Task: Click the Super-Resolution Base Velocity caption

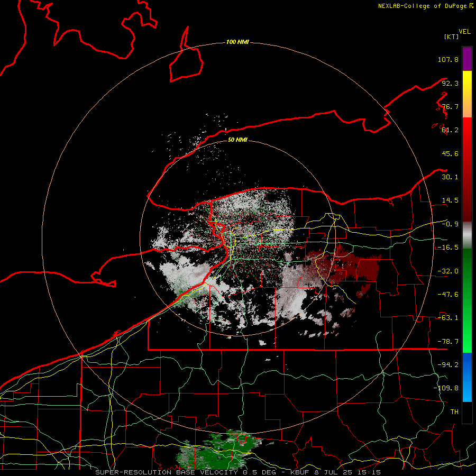Action: click(238, 472)
